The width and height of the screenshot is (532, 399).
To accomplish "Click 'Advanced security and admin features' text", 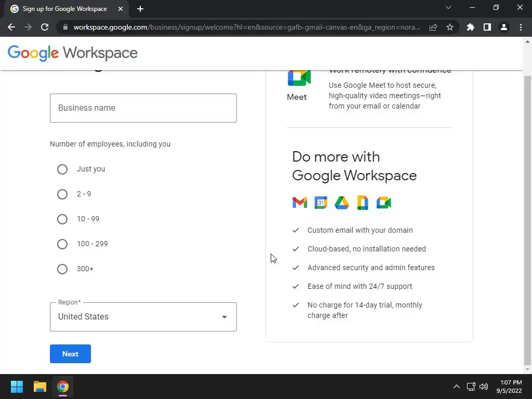I will [x=371, y=268].
